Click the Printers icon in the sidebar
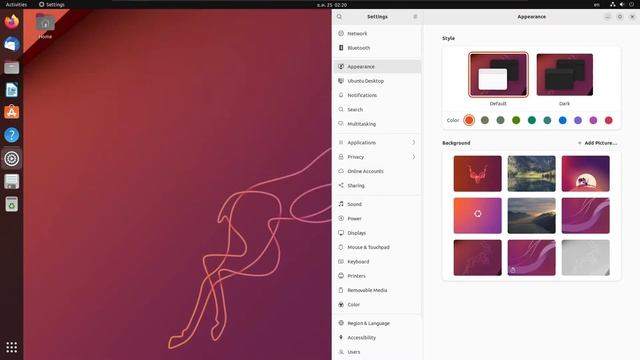Image resolution: width=640 pixels, height=360 pixels. pos(341,276)
